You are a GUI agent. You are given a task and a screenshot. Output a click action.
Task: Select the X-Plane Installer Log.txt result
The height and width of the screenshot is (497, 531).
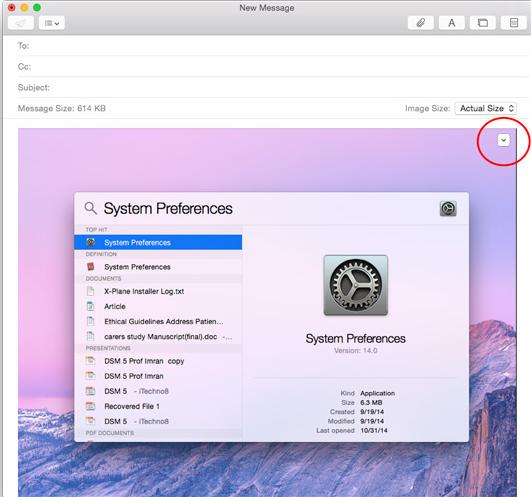[x=158, y=291]
